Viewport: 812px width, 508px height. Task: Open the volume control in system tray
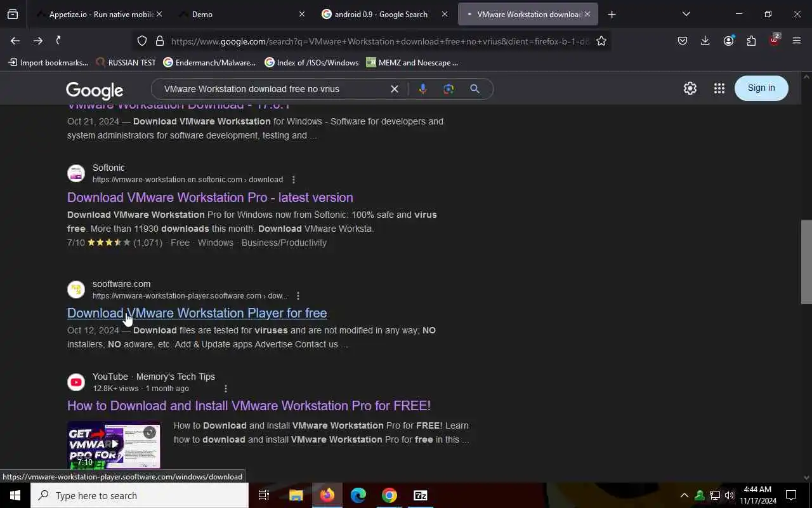click(x=730, y=495)
